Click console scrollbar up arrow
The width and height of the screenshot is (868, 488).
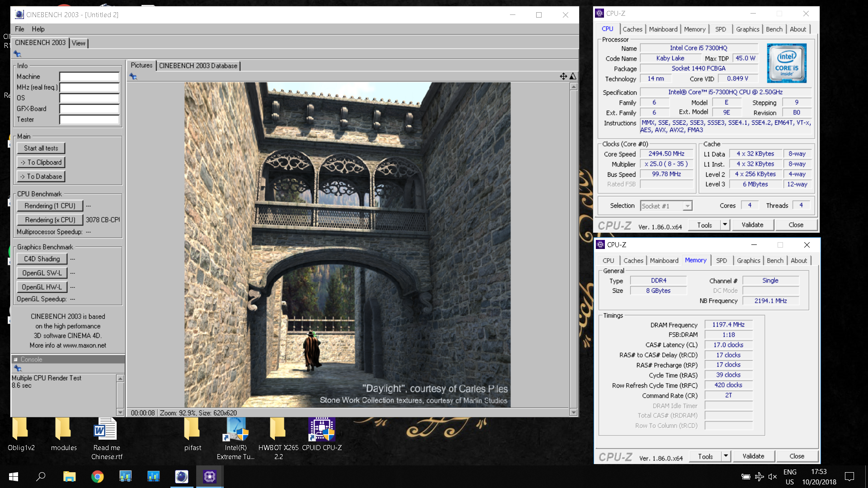(x=120, y=378)
